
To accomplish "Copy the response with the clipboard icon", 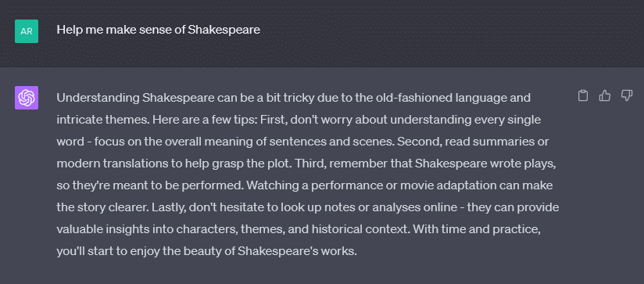I will pyautogui.click(x=583, y=95).
